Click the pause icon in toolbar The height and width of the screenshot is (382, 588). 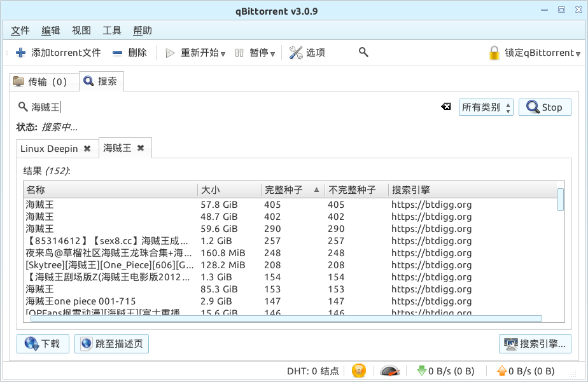point(239,53)
